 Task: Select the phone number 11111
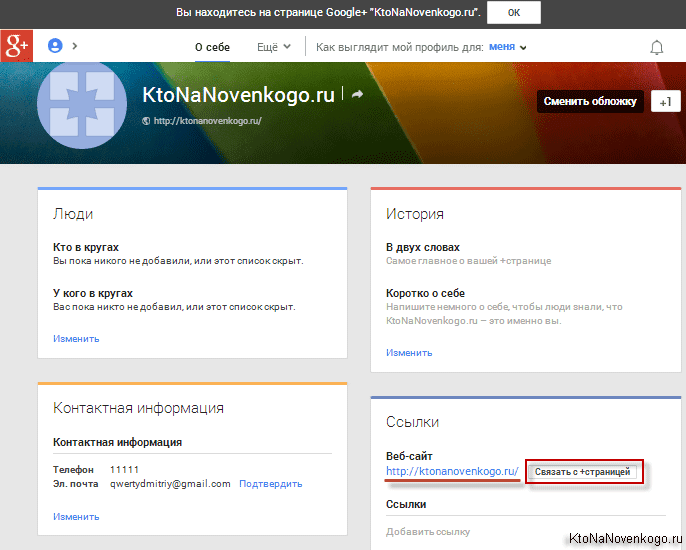click(x=124, y=469)
